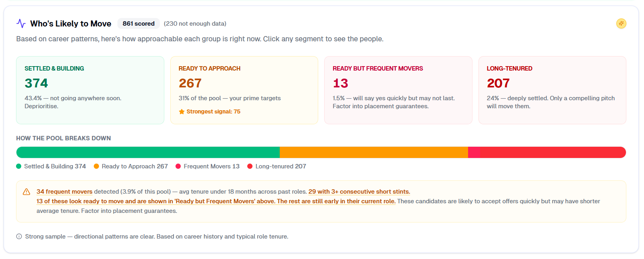Follow '29 with 3+ consecutive short stints' link
Image resolution: width=644 pixels, height=259 pixels.
[x=359, y=192]
